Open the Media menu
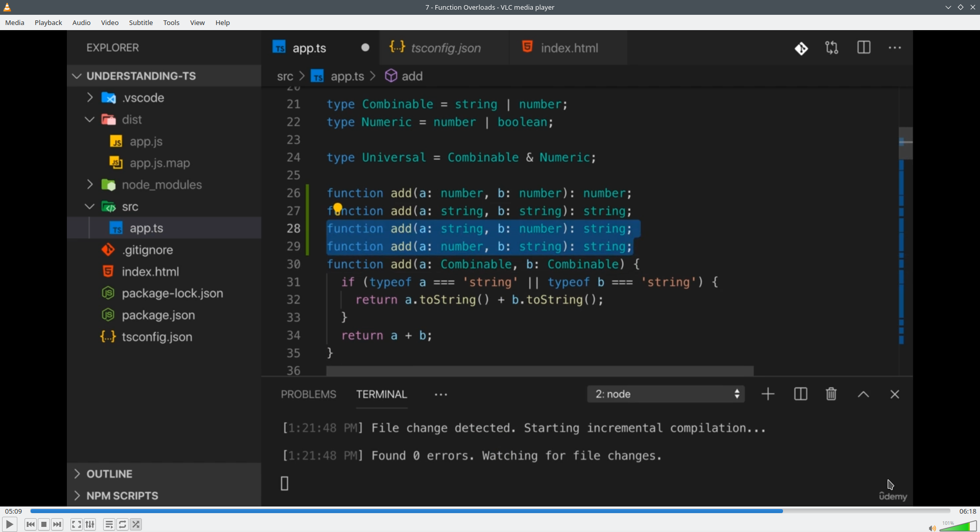This screenshot has width=980, height=532. click(15, 23)
